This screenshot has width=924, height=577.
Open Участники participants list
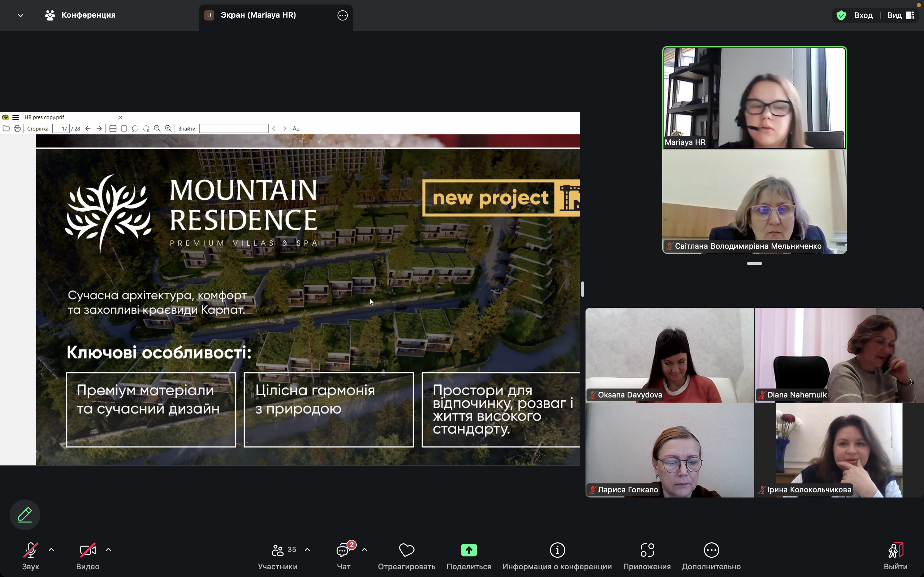point(278,550)
